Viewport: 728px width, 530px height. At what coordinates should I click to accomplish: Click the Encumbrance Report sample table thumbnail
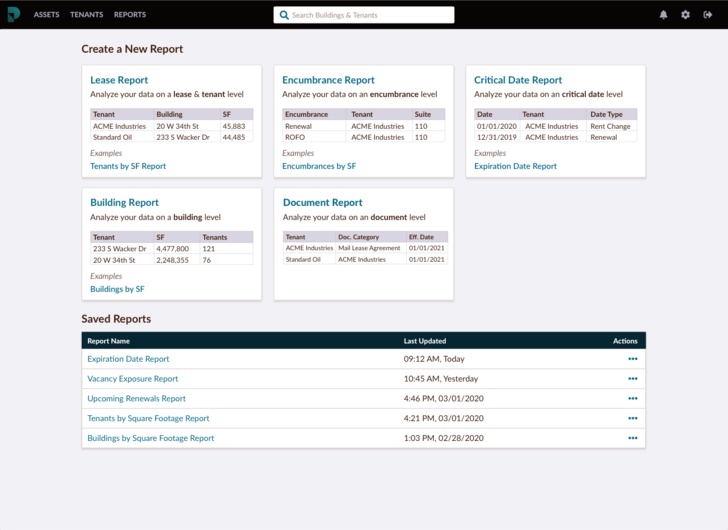point(364,125)
